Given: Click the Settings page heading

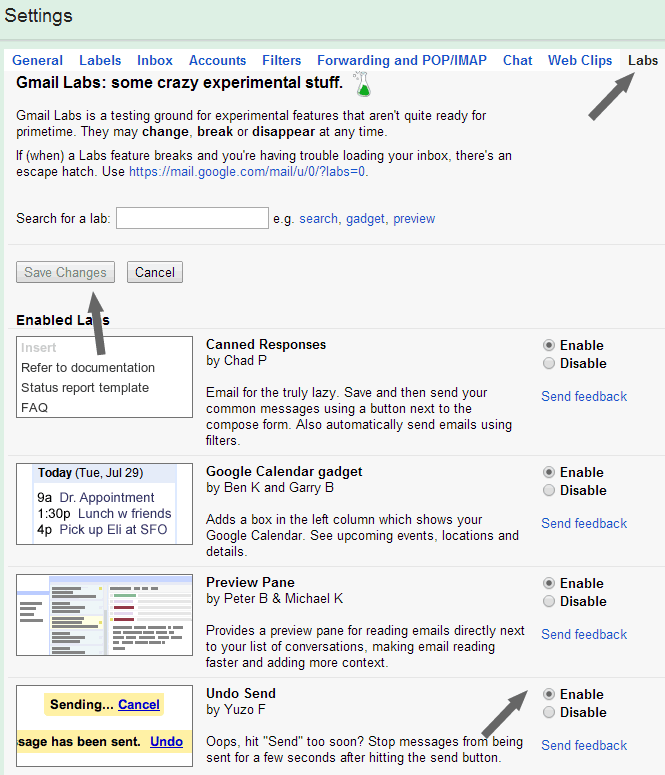Looking at the screenshot, I should pos(39,16).
